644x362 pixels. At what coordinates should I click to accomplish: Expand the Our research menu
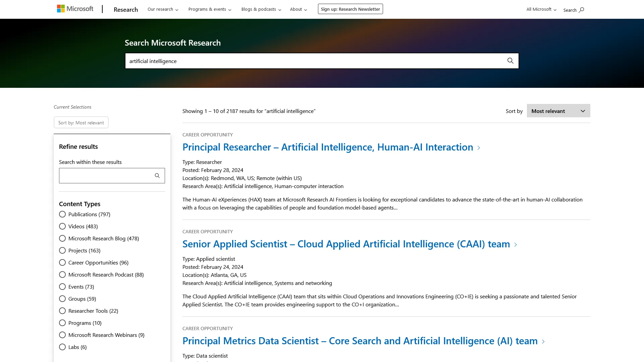(163, 9)
